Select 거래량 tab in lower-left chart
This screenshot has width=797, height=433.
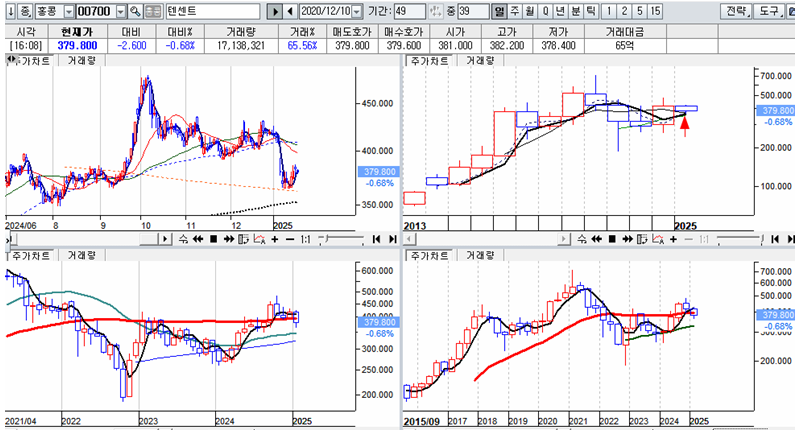click(x=82, y=256)
